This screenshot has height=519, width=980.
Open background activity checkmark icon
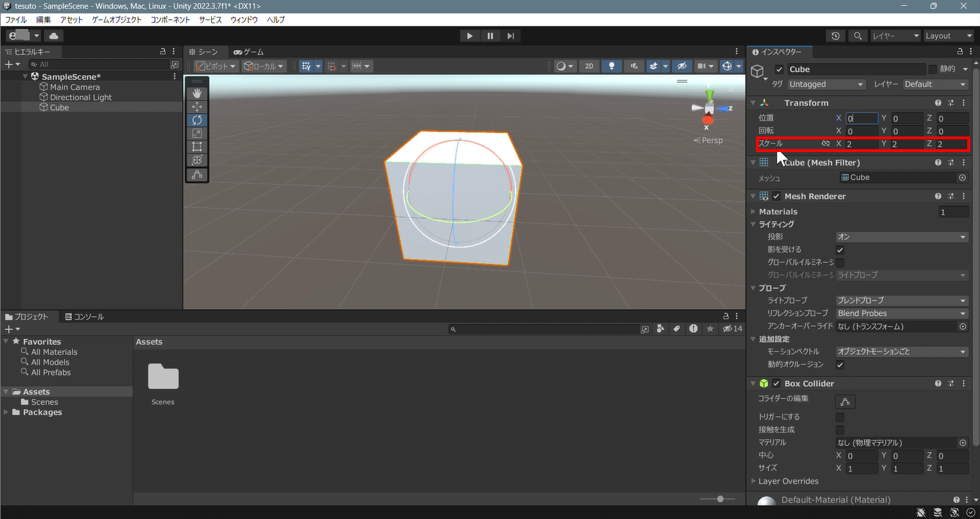tap(971, 513)
